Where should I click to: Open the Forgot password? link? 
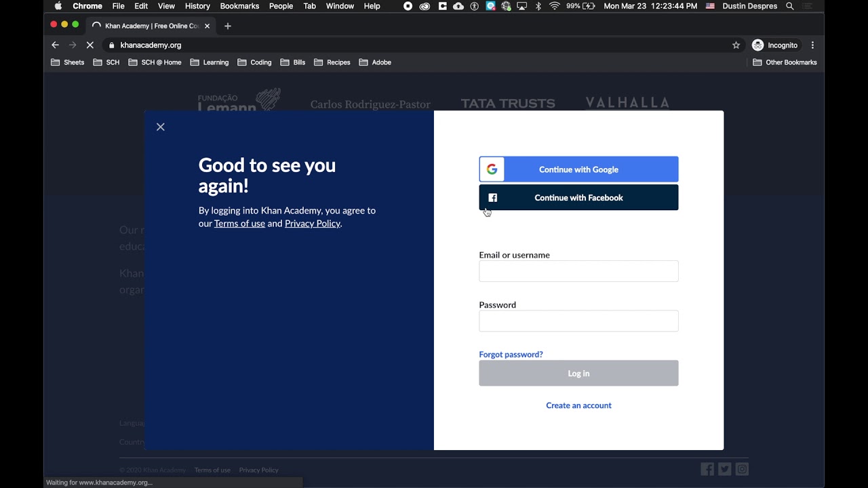pos(511,354)
